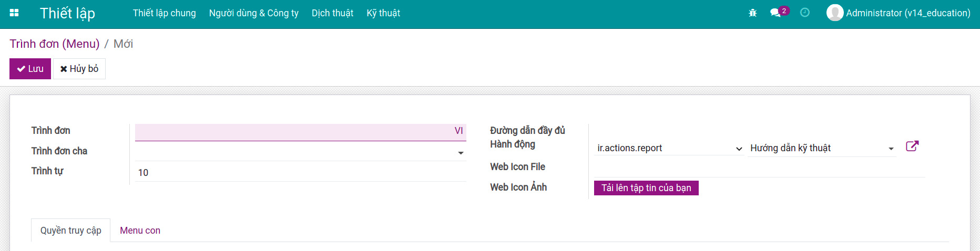Click the external link icon beside action
This screenshot has height=251, width=980.
coord(912,147)
